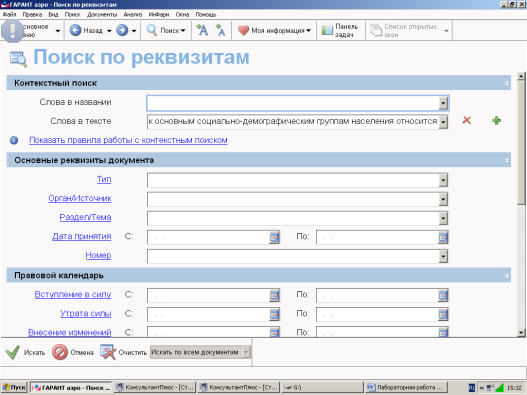This screenshot has width=527, height=395.
Task: Open the Орган/Источник field dropdown
Action: click(443, 199)
